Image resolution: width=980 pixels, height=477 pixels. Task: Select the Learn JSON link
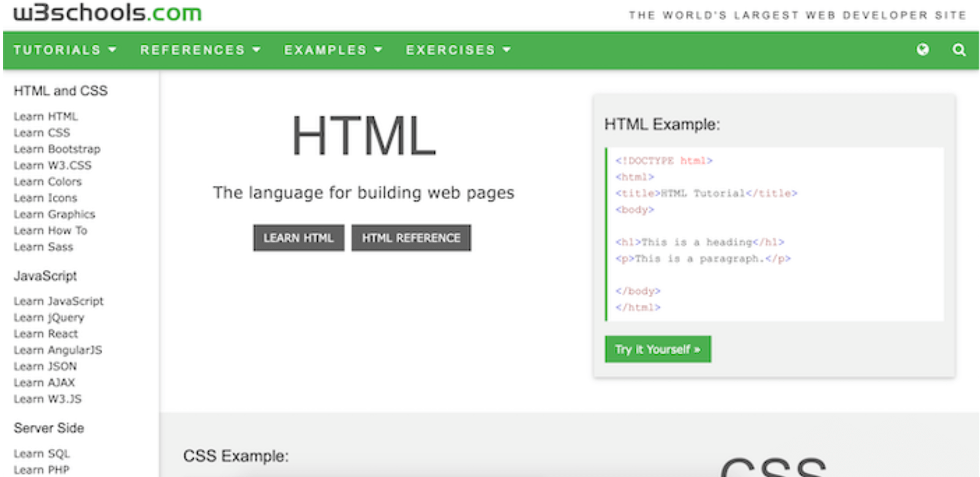click(45, 366)
